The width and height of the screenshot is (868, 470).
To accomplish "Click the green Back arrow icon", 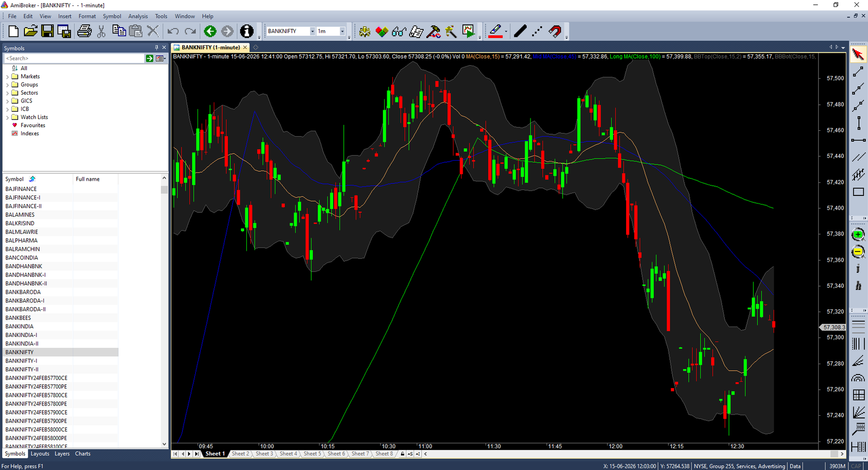I will click(x=210, y=31).
